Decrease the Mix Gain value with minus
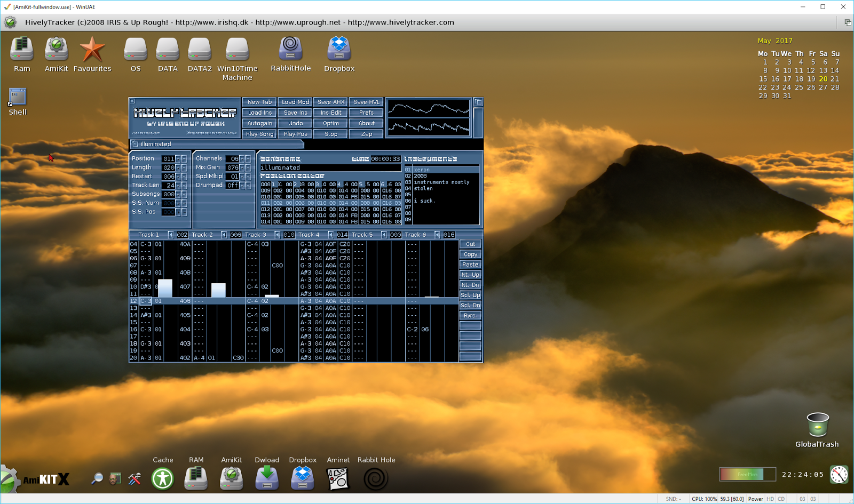The height and width of the screenshot is (504, 854). tap(248, 167)
